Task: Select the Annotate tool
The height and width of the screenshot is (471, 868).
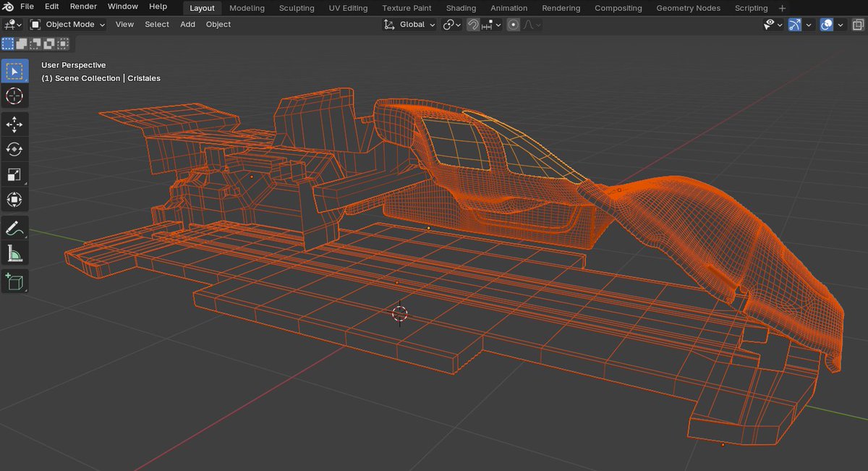Action: point(15,229)
